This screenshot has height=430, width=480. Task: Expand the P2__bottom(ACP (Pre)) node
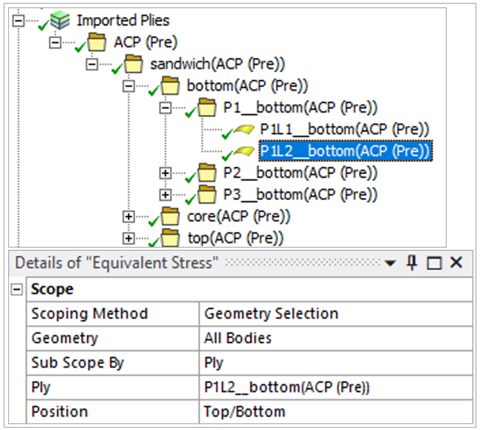[165, 173]
